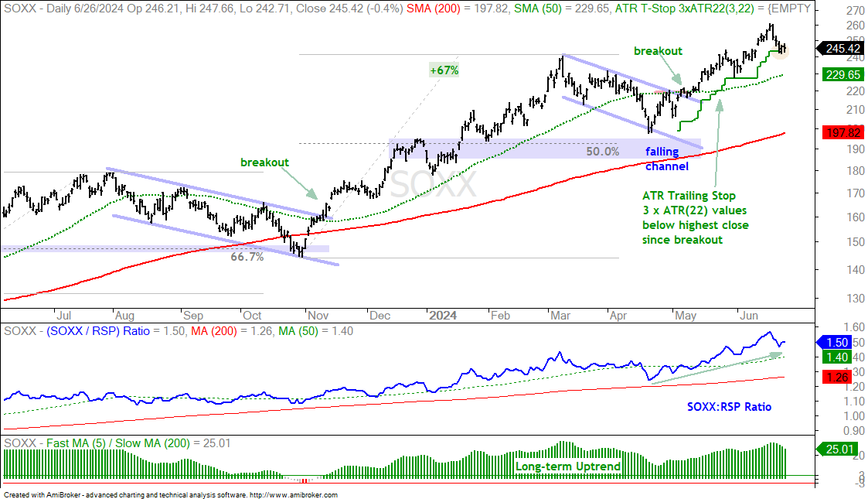Click the red "197.82" tag on right axis
This screenshot has width=868, height=499.
click(x=843, y=132)
